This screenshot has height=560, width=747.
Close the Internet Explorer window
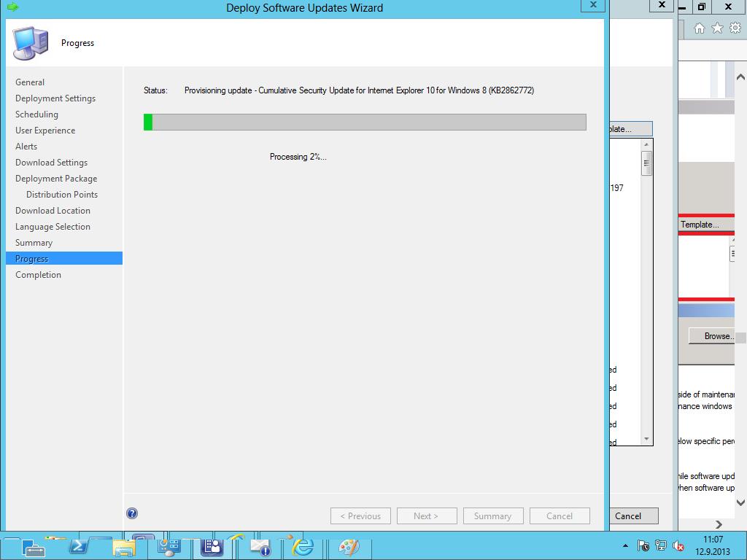(x=728, y=7)
